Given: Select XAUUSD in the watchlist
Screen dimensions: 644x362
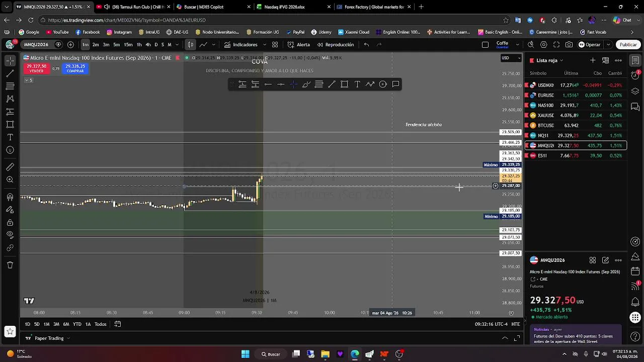Looking at the screenshot, I should point(576,115).
